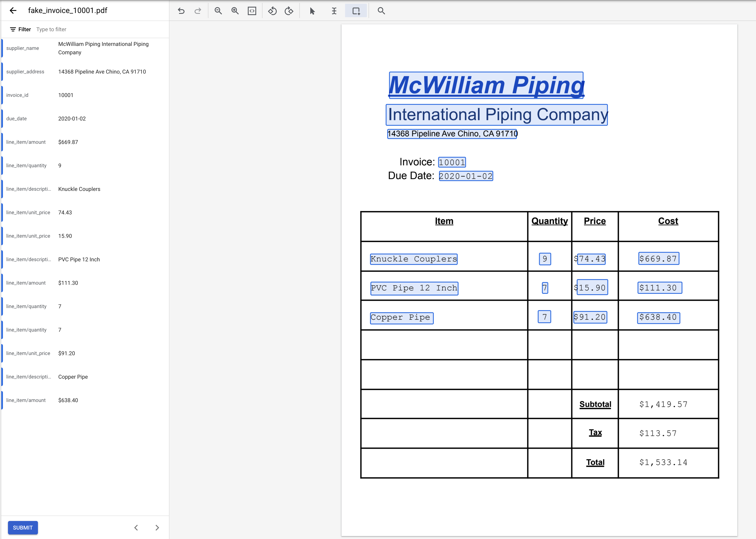The height and width of the screenshot is (539, 756).
Task: Zoom out of the invoice document
Action: [x=218, y=11]
